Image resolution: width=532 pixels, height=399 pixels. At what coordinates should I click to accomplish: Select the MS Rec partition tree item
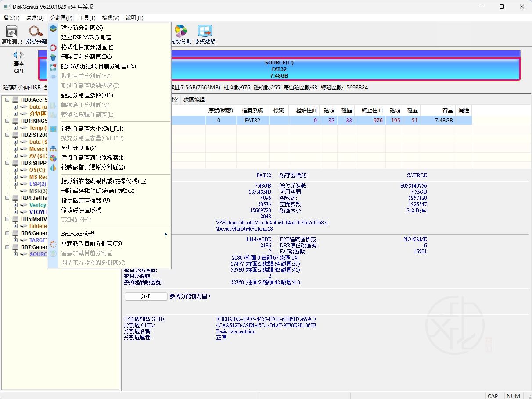(38, 177)
